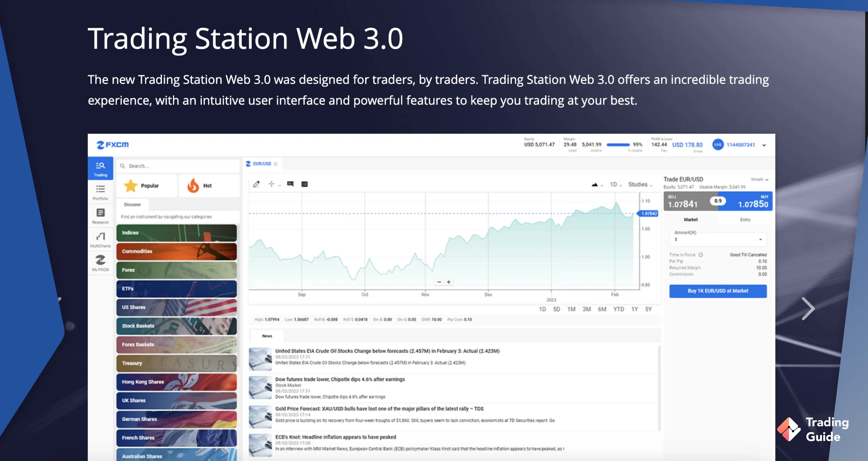Set chart range to 1M
Screen dimensions: 868x461
tap(571, 309)
